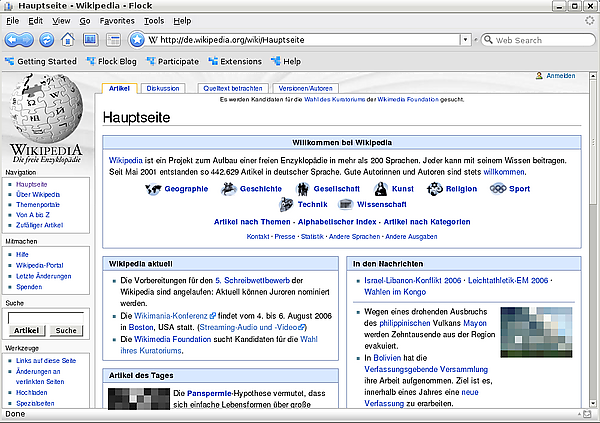
Task: Open the Artikel des Tages thumbnail
Action: tap(139, 399)
